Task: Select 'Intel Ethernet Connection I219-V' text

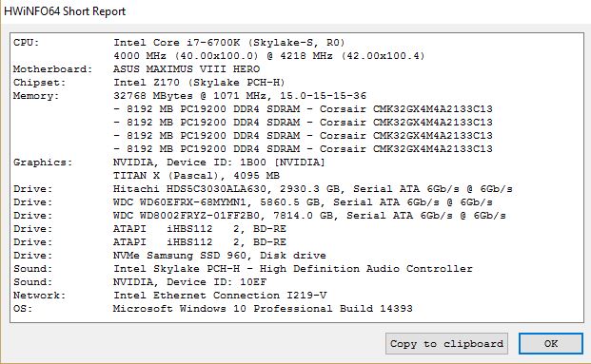Action: [x=220, y=296]
